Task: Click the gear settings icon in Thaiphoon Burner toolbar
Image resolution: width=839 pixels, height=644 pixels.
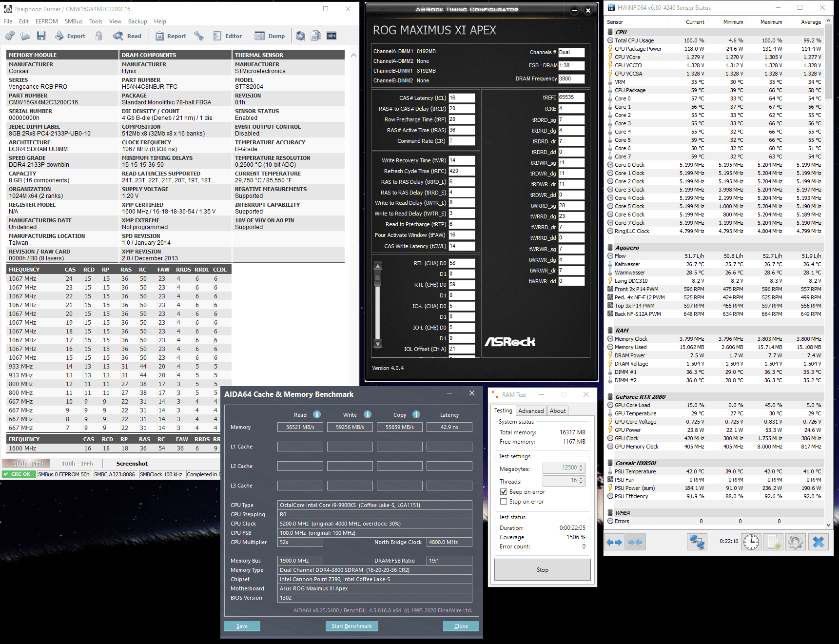Action: [x=10, y=36]
